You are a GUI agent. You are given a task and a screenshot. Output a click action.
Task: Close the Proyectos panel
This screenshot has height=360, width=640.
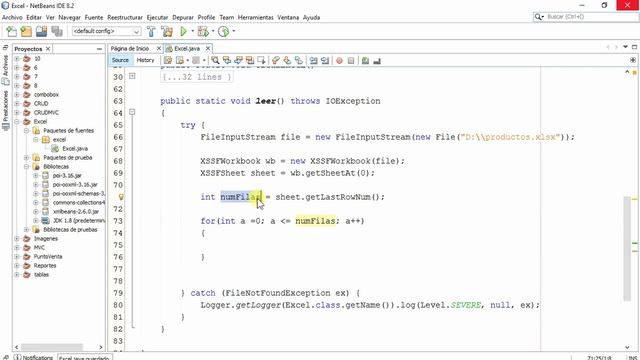[x=48, y=49]
